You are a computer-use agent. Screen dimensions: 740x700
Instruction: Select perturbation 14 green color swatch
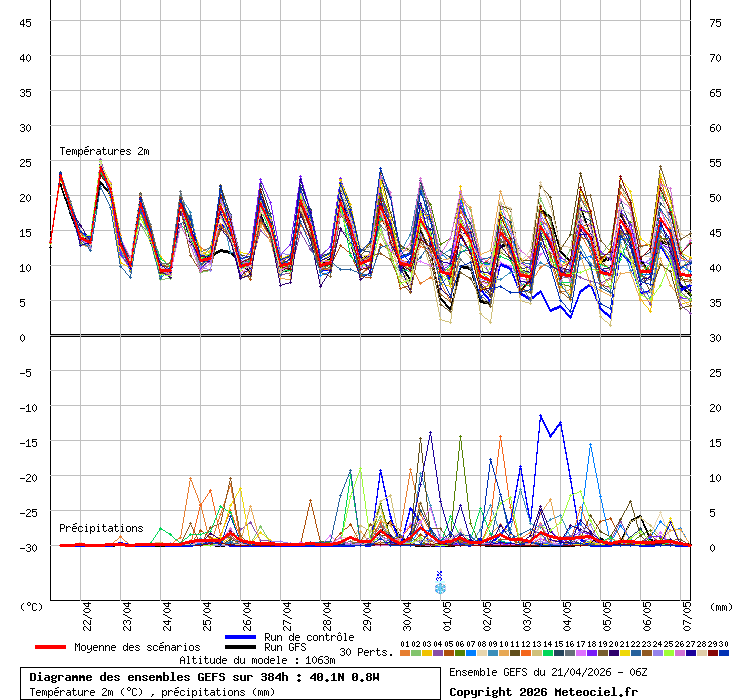click(x=548, y=653)
